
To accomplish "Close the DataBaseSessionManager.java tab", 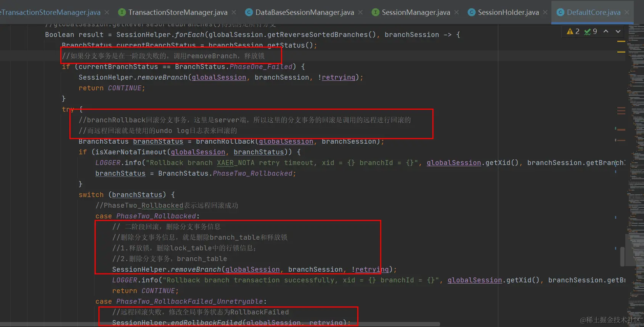I will click(x=360, y=12).
